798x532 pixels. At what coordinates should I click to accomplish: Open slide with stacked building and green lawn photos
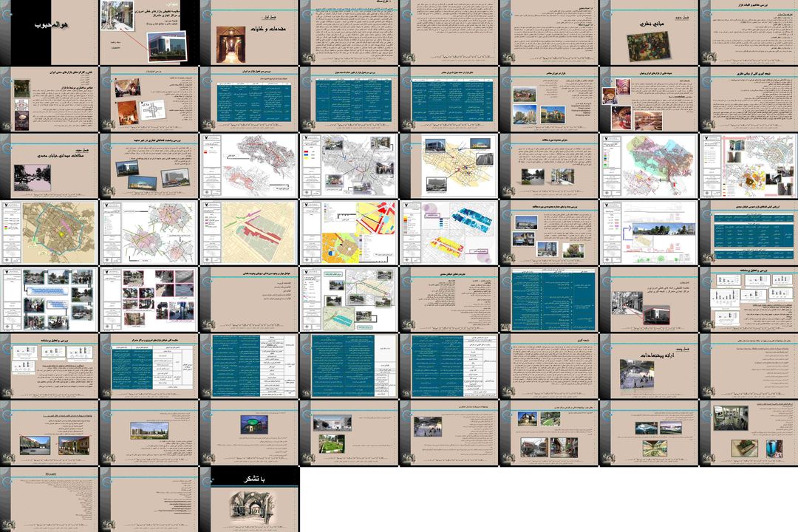pyautogui.click(x=349, y=433)
